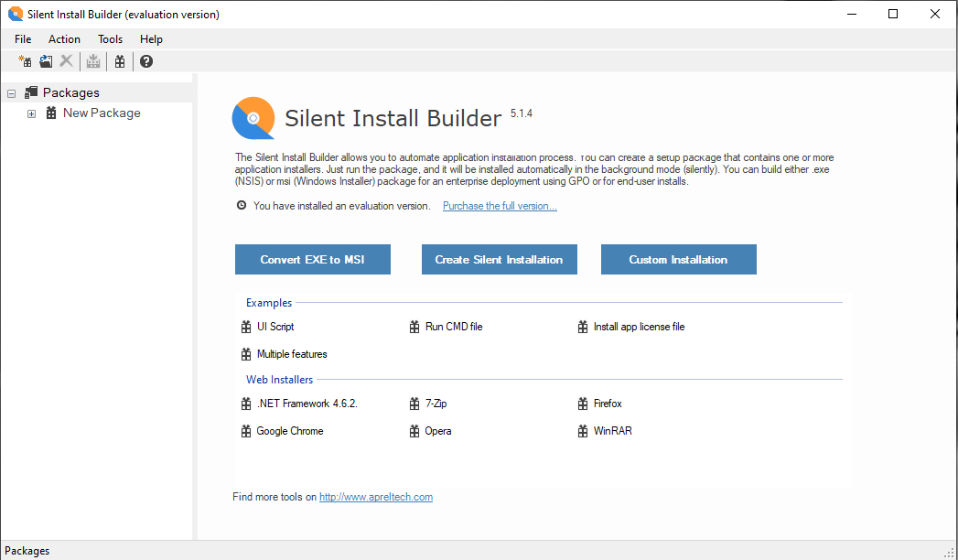Click the gift icon beside Multiple features
Image resolution: width=958 pixels, height=560 pixels.
246,354
